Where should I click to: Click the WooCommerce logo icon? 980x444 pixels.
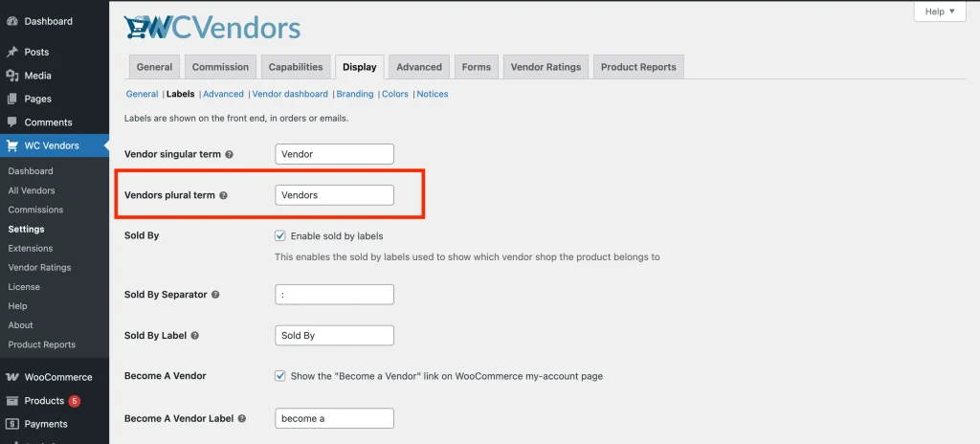11,377
